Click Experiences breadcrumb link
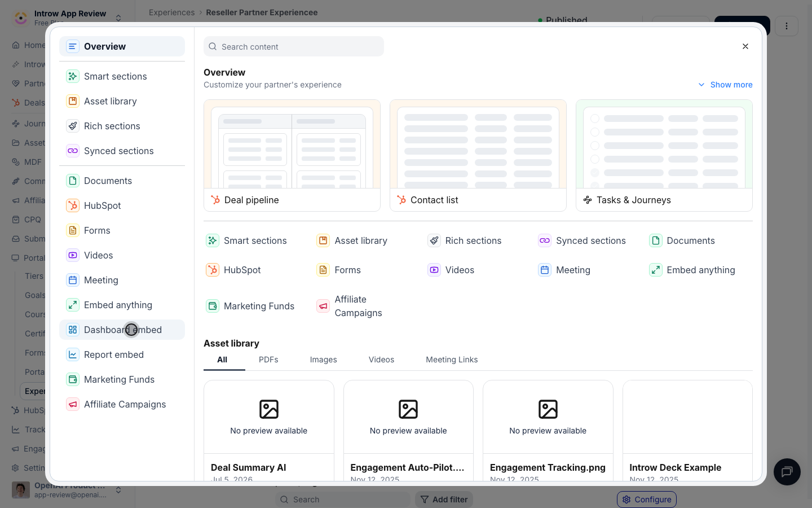This screenshot has height=508, width=812. pyautogui.click(x=171, y=12)
